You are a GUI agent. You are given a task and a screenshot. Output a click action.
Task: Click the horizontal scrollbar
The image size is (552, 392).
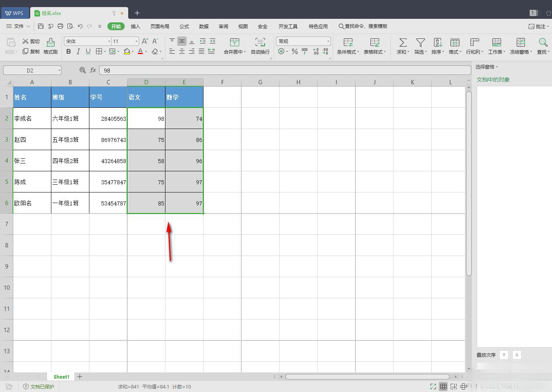(367, 376)
